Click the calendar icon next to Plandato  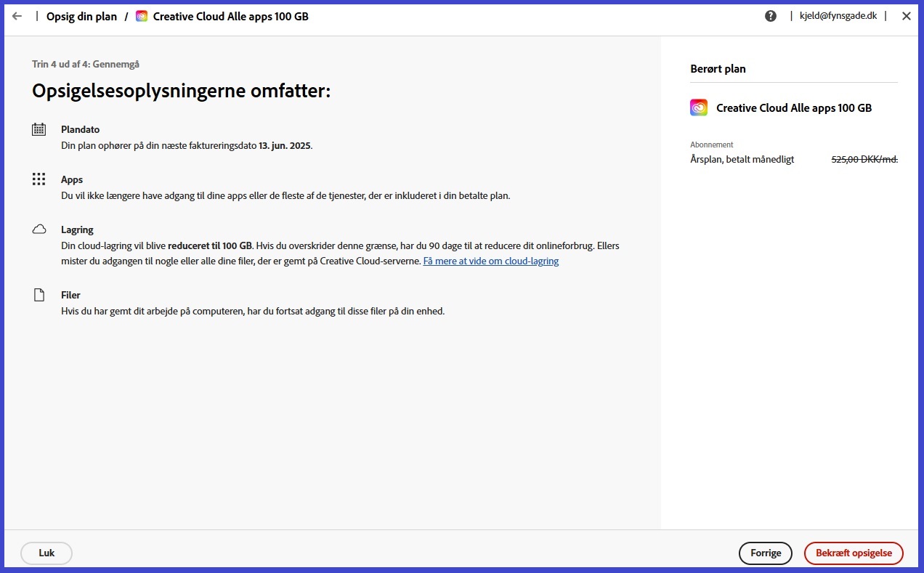(39, 129)
